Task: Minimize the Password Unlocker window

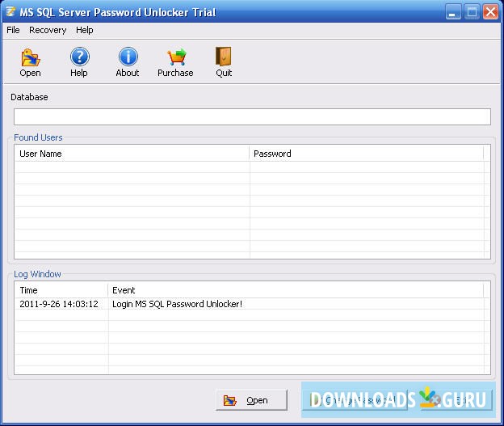Action: [453, 13]
